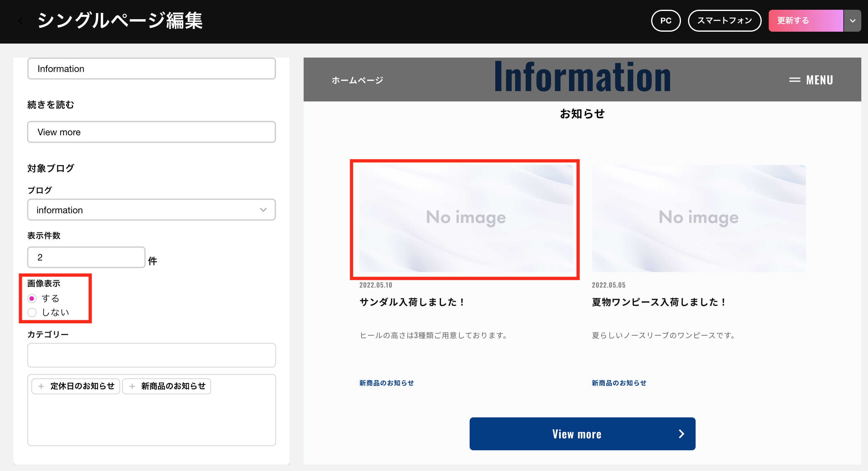Click the ワンピース post No image thumbnail
This screenshot has height=471, width=868.
(698, 218)
